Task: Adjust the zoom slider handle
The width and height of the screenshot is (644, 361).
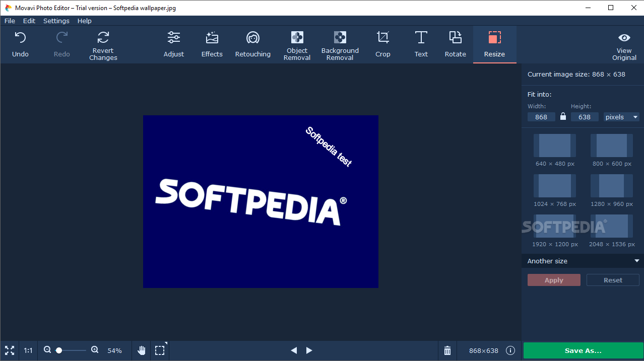Action: (x=59, y=350)
